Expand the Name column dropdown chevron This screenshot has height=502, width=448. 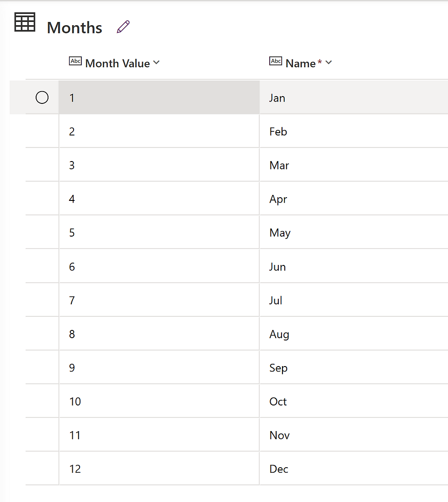(x=328, y=63)
